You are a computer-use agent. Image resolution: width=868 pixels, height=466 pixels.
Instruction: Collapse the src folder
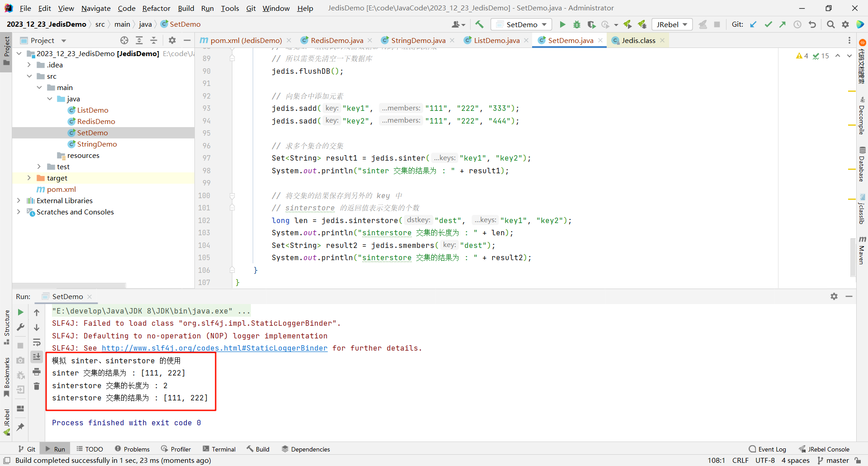29,76
